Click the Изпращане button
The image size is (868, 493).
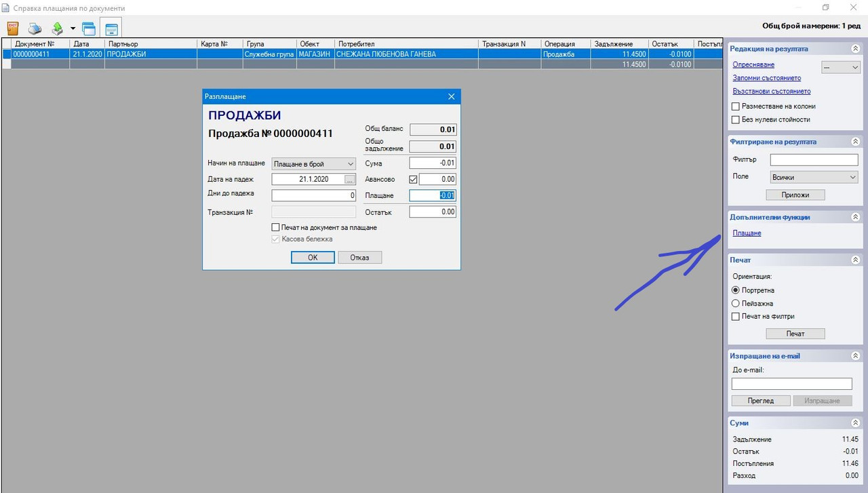click(x=822, y=401)
